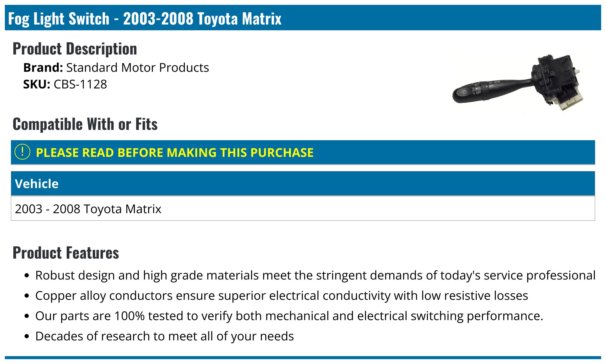Viewport: 606px width, 364px height.
Task: Click the Fog Light Switch title bar
Action: point(303,18)
